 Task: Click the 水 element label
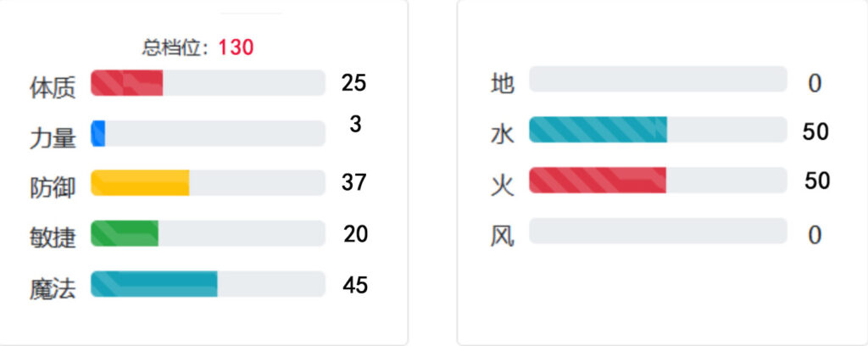503,135
